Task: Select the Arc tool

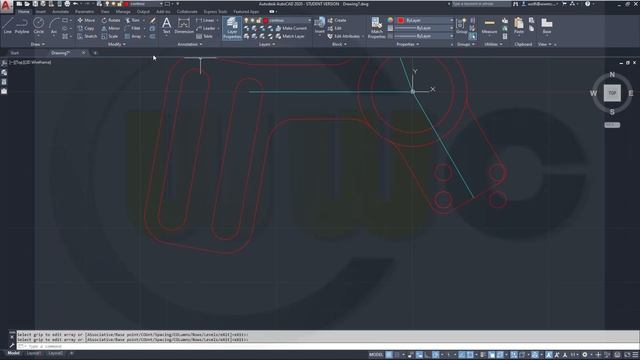Action: click(53, 26)
